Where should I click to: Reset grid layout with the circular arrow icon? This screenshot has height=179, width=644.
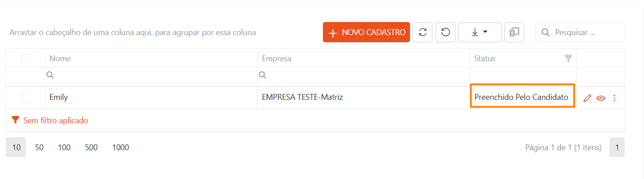[x=446, y=32]
